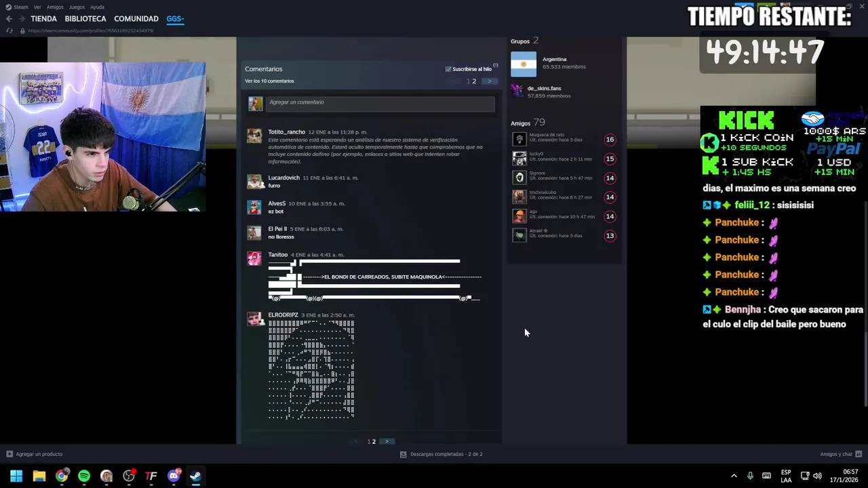The height and width of the screenshot is (488, 868).
Task: Switch to the TIENDA tab
Action: (43, 19)
